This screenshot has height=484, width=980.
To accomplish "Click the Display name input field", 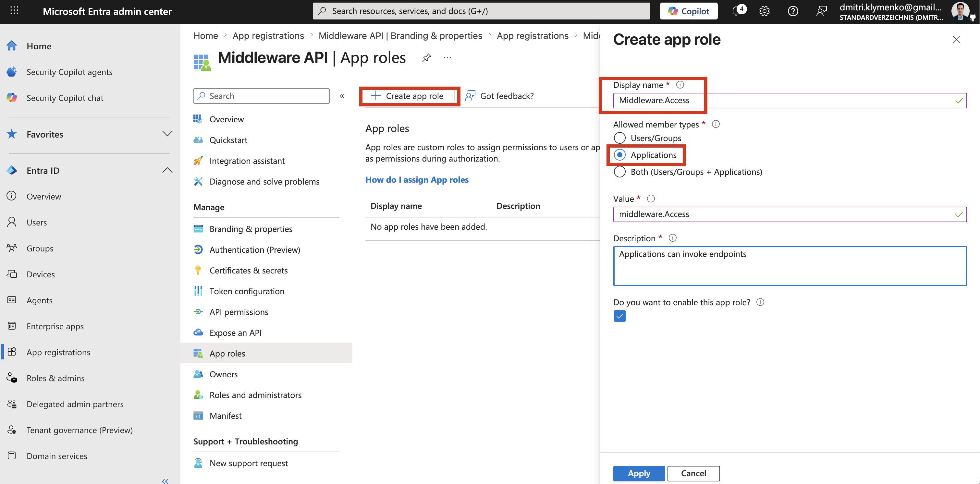I will [x=790, y=100].
